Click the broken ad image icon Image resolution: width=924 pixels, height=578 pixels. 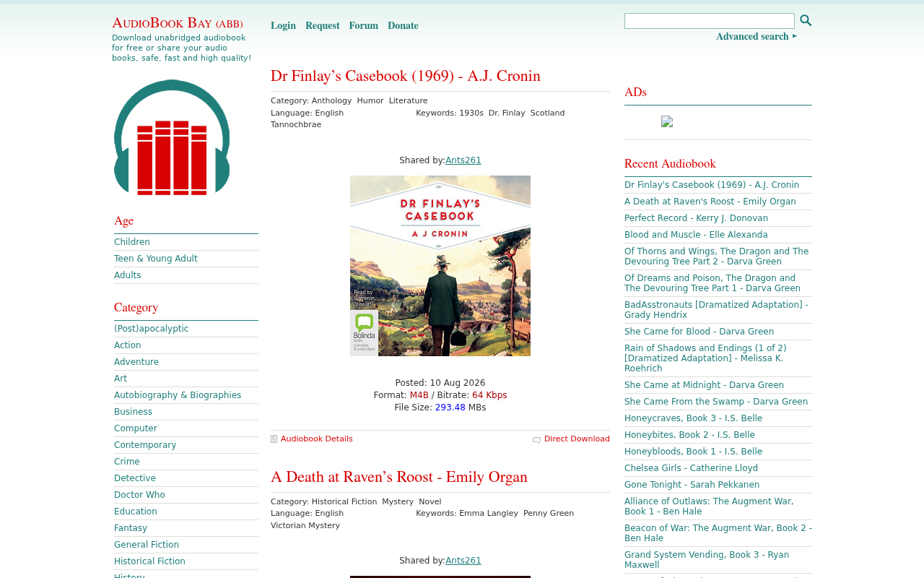pos(667,121)
